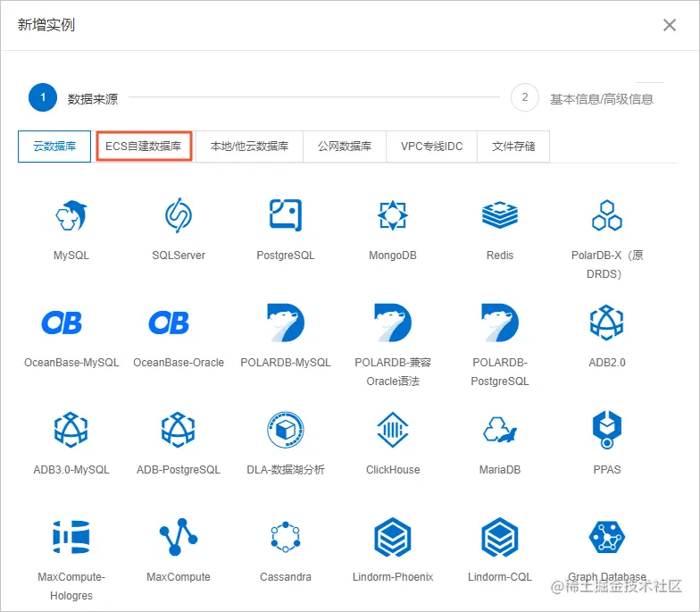Click the MySQL label text
Image resolution: width=700 pixels, height=612 pixels.
(71, 256)
